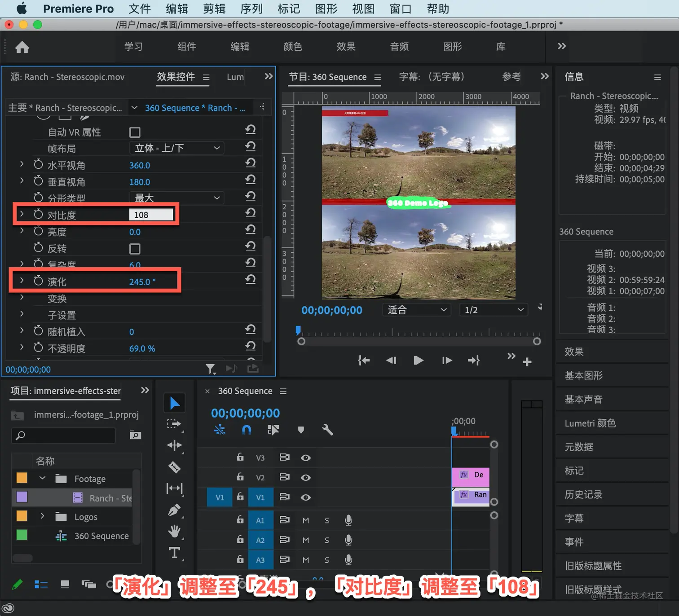Hide track V1 eye toggle

306,497
